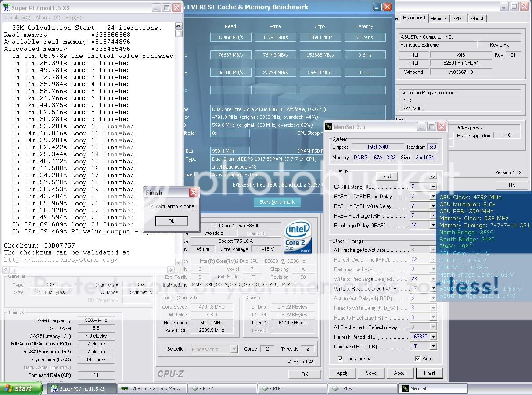
Task: Click the '2395.9 MHz' Rated FSB value
Action: [x=212, y=330]
